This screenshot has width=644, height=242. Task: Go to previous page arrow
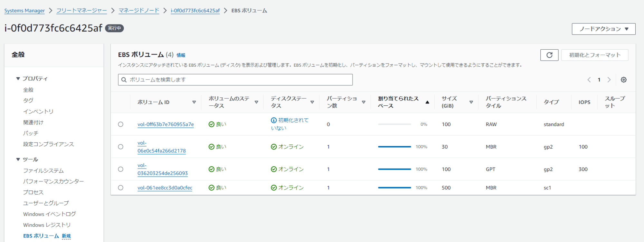coord(589,80)
